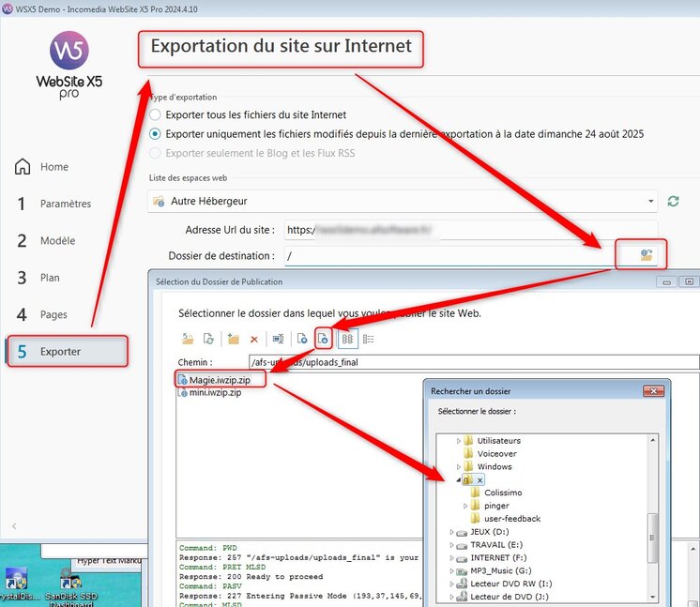Viewport: 700px width, 607px height.
Task: Select export only modified files option
Action: click(157, 134)
